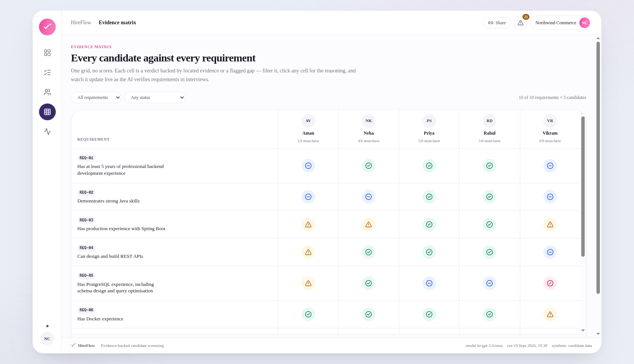Open Vikram's REQ-04 REST APIs verdict
634x364 pixels.
point(550,252)
